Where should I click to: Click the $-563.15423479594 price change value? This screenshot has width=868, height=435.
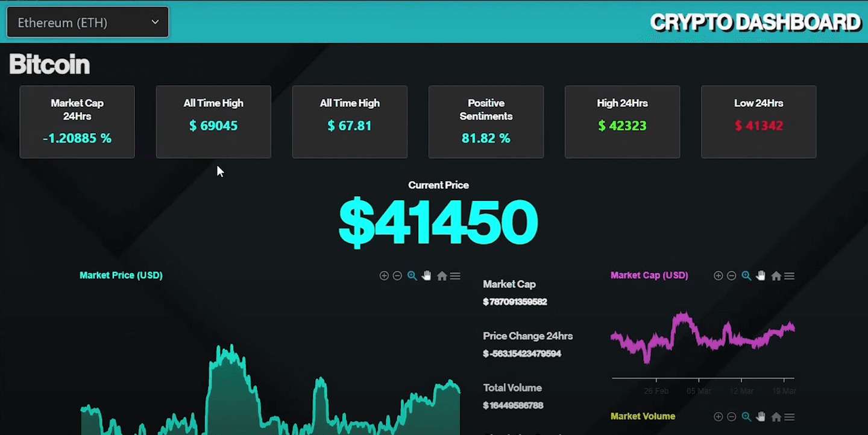pos(522,354)
